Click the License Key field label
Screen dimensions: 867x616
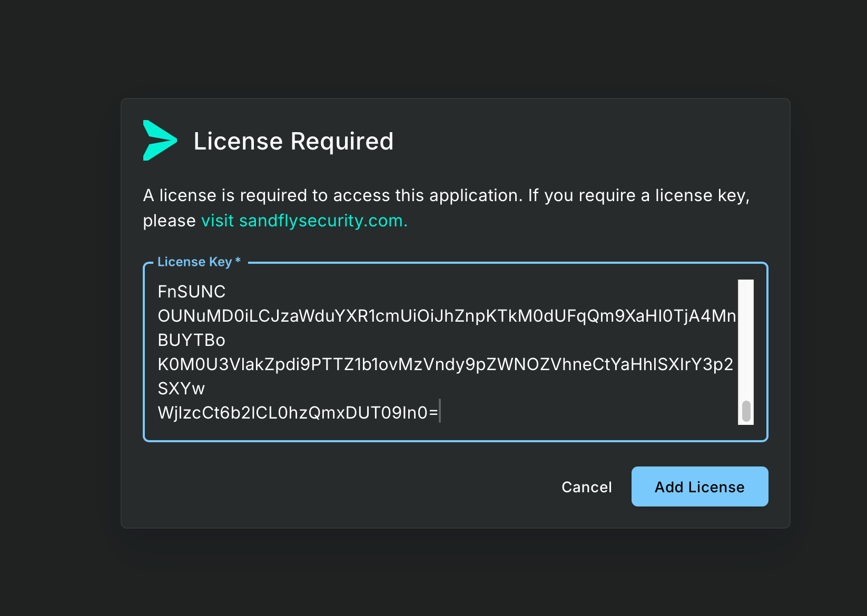tap(194, 262)
